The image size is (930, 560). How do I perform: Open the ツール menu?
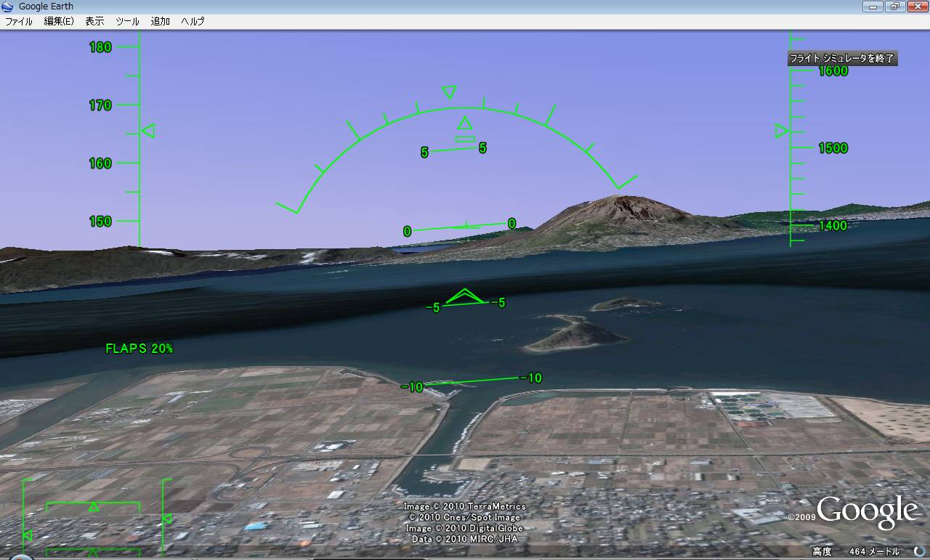[127, 22]
